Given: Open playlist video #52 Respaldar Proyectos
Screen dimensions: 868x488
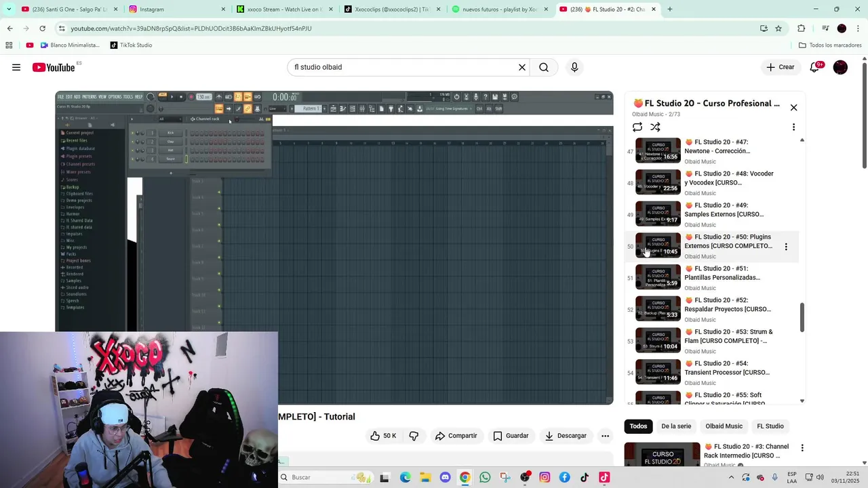Looking at the screenshot, I should click(712, 309).
